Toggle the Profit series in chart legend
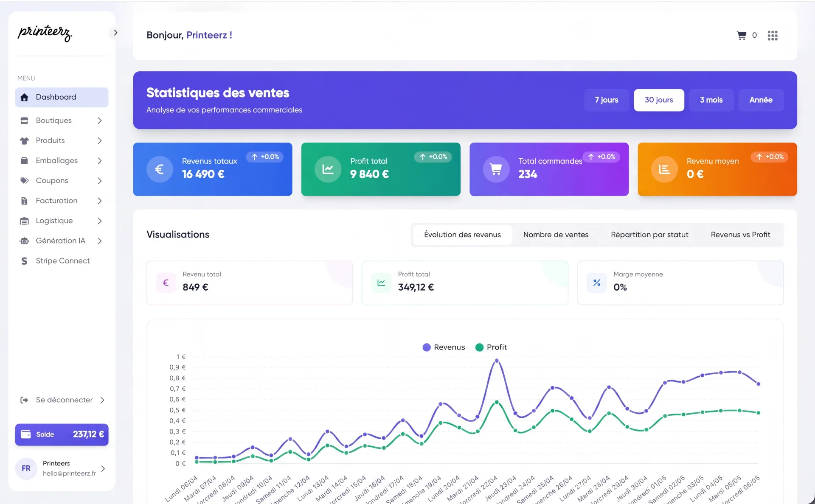The height and width of the screenshot is (504, 815). pyautogui.click(x=491, y=347)
